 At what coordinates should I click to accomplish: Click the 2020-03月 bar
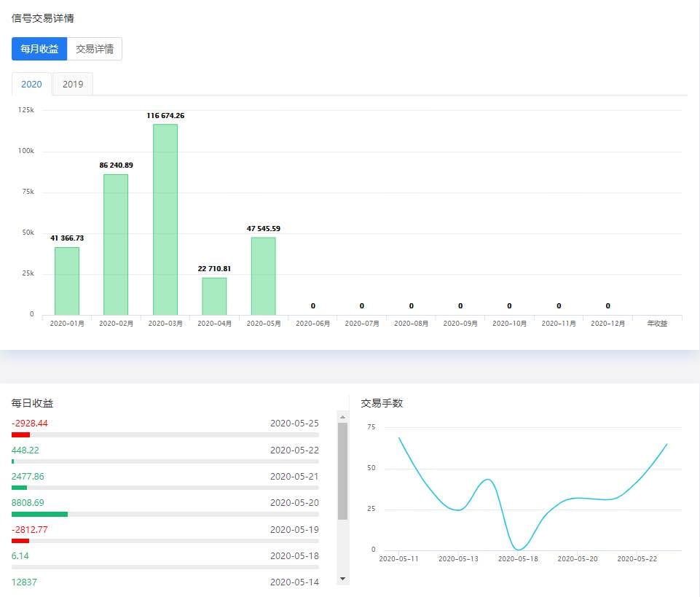point(165,219)
